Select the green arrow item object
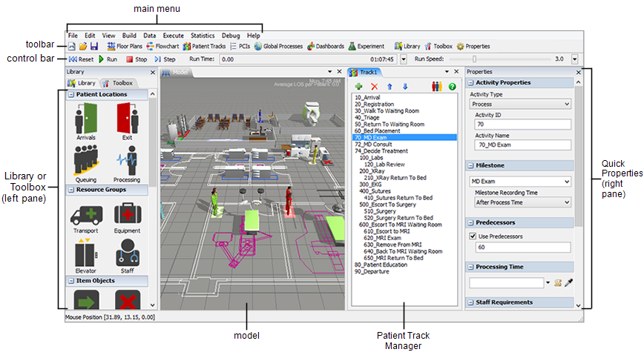 (x=86, y=300)
